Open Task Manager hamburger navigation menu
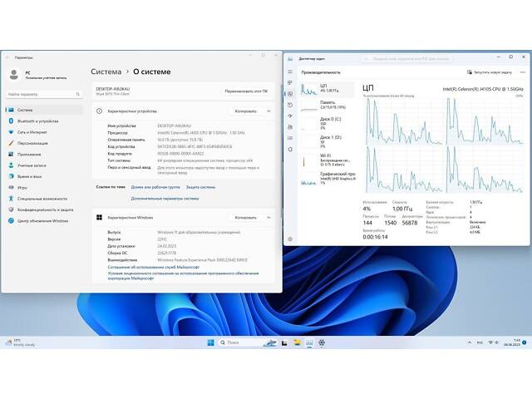 (x=290, y=71)
